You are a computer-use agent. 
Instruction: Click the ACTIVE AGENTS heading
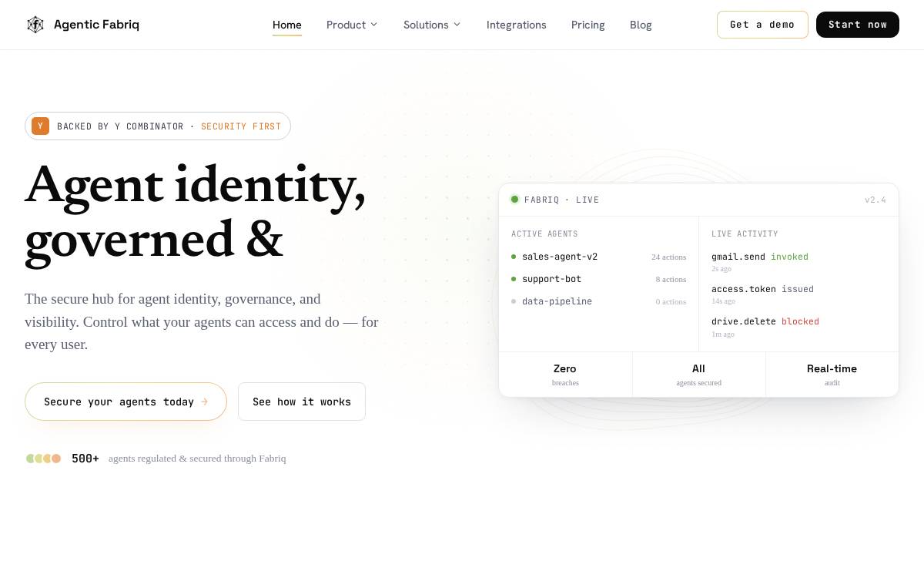[544, 234]
